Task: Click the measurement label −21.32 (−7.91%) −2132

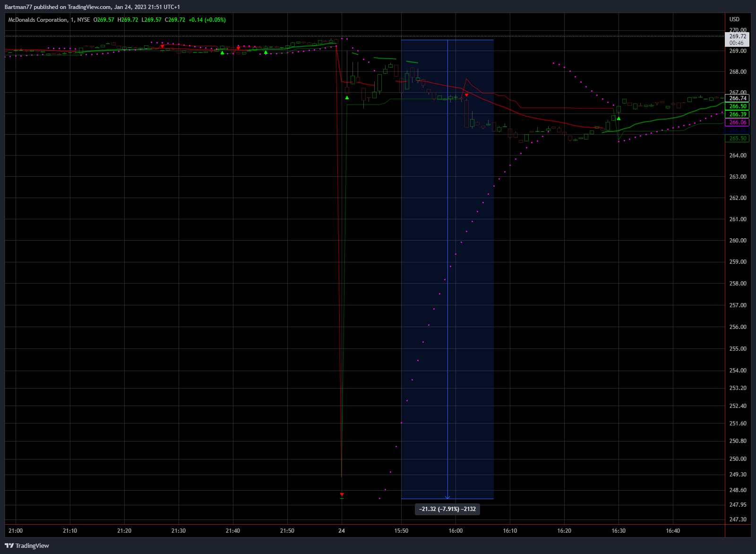Action: click(x=447, y=509)
